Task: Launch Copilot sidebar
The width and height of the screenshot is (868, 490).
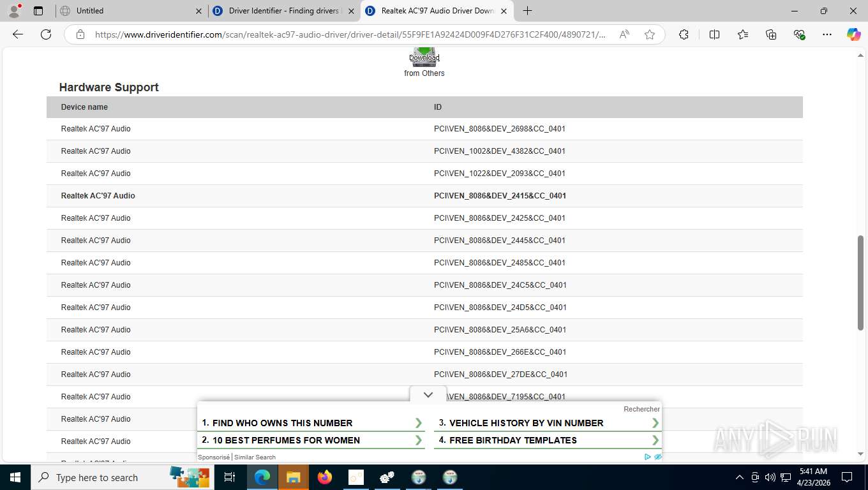Action: [853, 34]
